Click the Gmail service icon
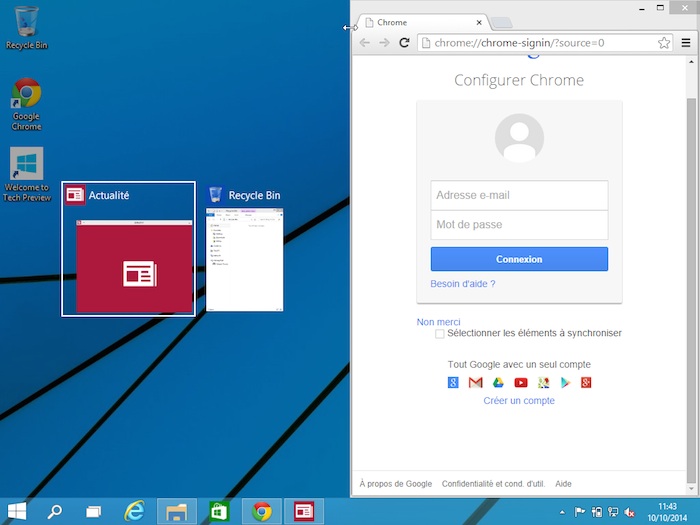 point(475,383)
